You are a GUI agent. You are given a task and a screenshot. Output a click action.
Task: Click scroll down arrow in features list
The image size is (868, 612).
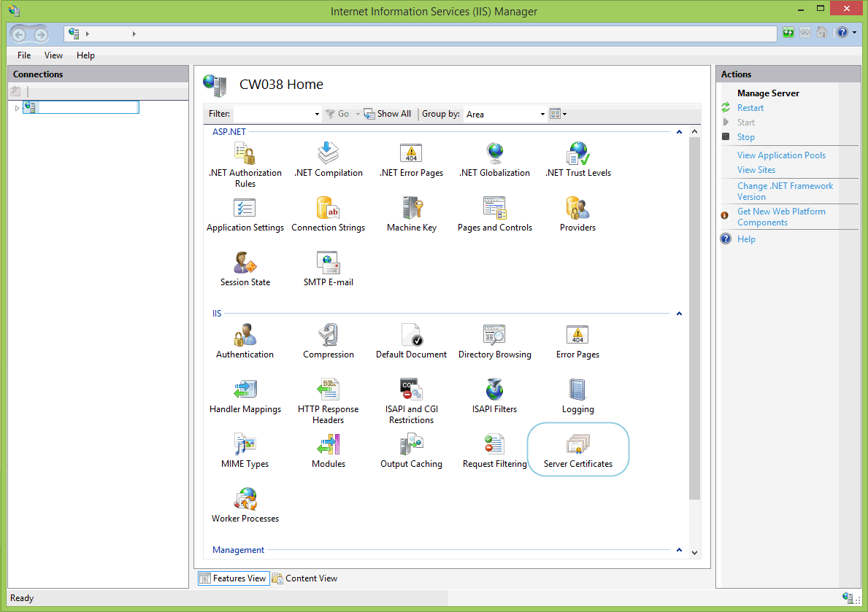(694, 552)
